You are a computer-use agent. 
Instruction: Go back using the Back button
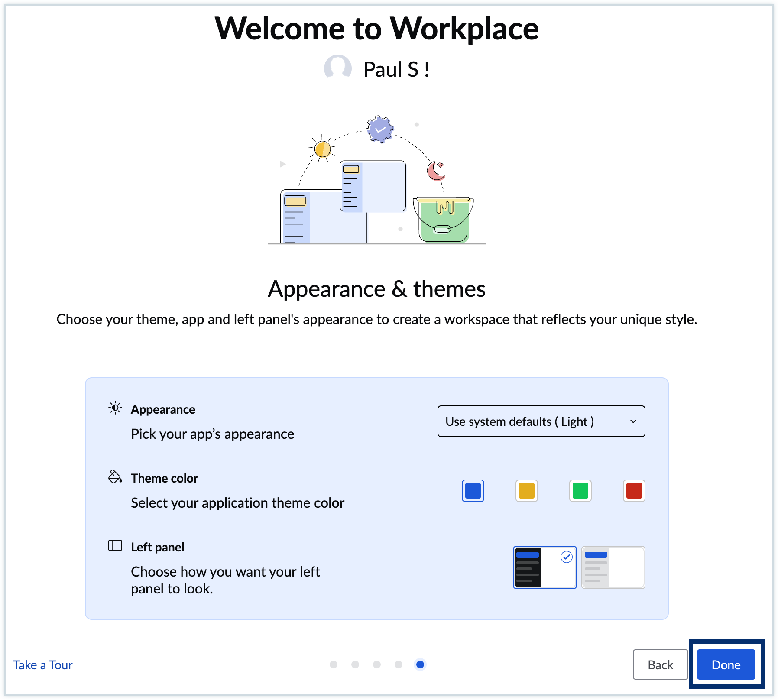tap(660, 664)
